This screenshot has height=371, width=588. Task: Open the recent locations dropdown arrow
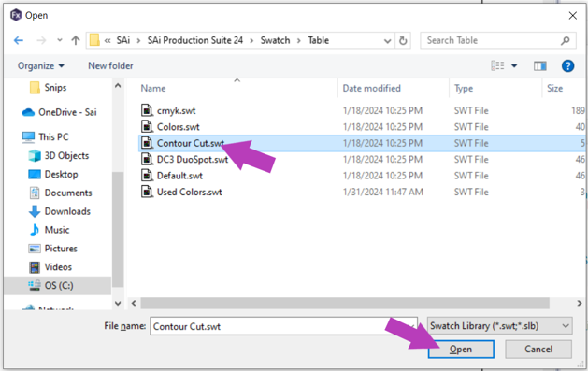click(x=59, y=40)
